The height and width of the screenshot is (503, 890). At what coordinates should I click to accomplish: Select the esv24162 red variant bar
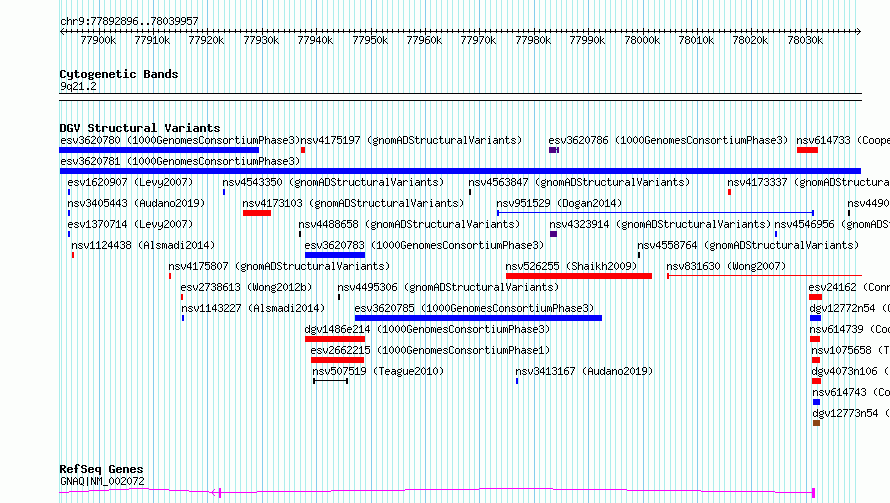tap(816, 297)
